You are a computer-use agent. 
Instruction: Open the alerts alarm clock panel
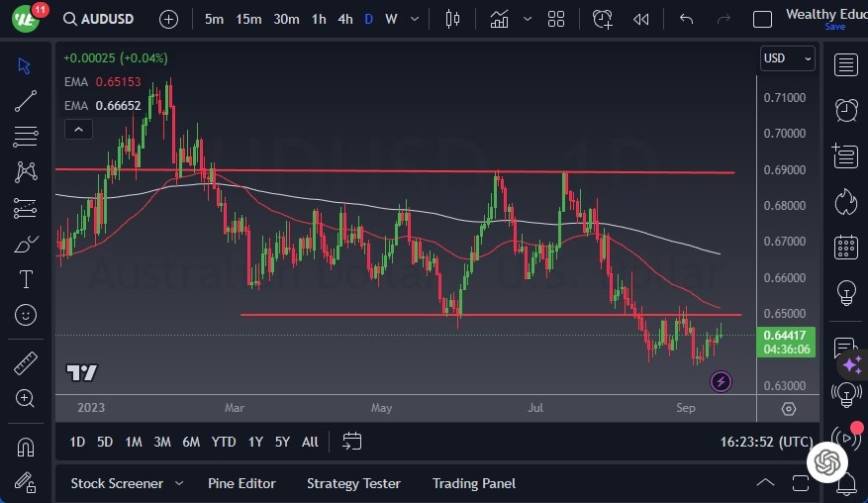point(845,109)
